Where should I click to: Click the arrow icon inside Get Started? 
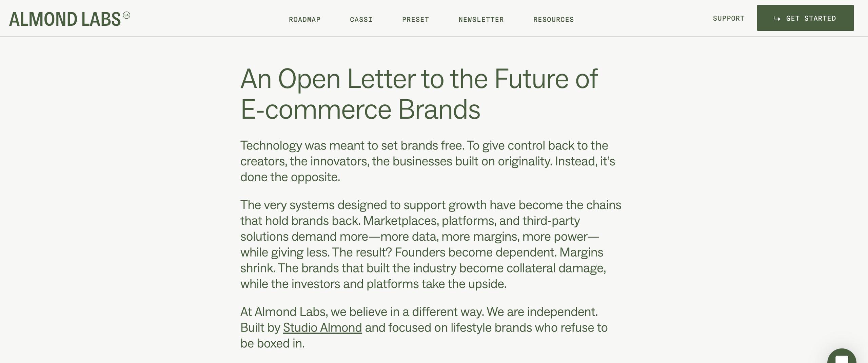(x=777, y=19)
